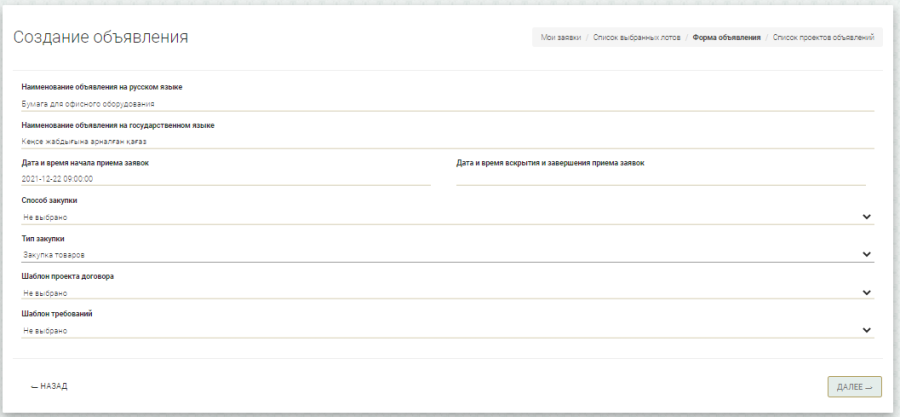This screenshot has width=900, height=417.
Task: Click the chevron arrow for Тип закупки
Action: pyautogui.click(x=866, y=254)
